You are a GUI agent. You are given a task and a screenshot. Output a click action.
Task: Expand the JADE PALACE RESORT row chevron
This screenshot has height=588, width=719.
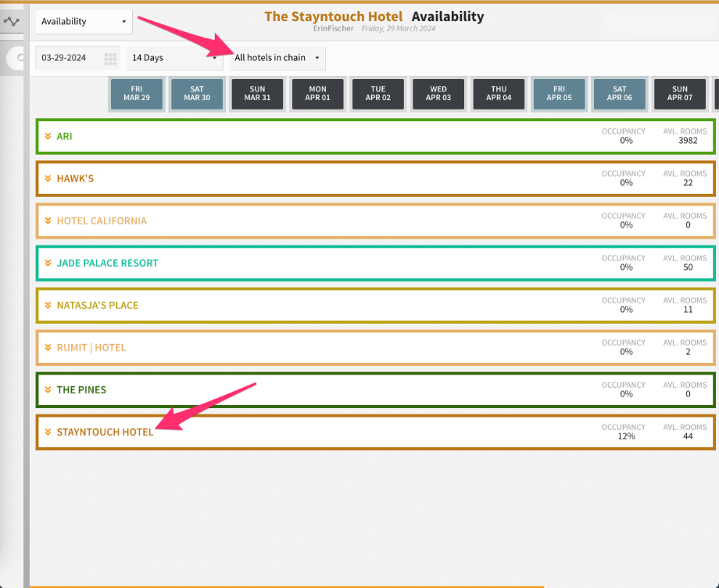48,263
